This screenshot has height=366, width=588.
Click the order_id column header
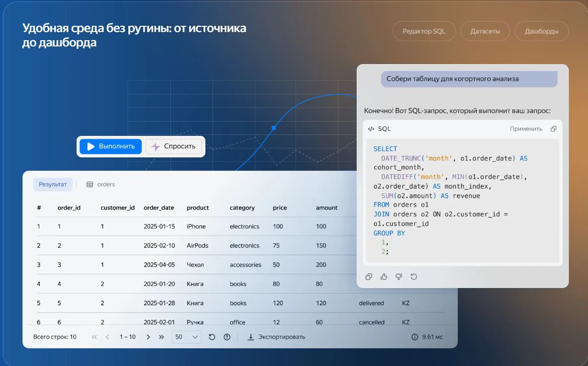click(69, 208)
